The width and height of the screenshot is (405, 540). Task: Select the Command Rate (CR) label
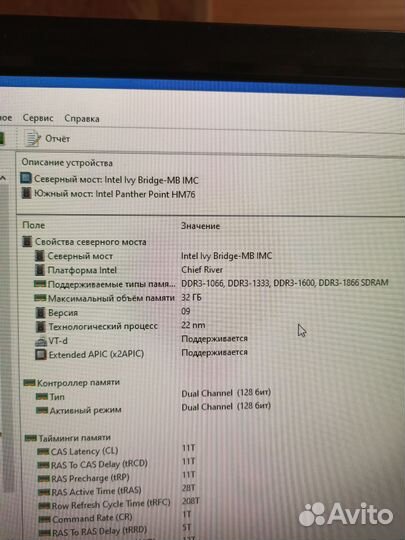pyautogui.click(x=92, y=518)
